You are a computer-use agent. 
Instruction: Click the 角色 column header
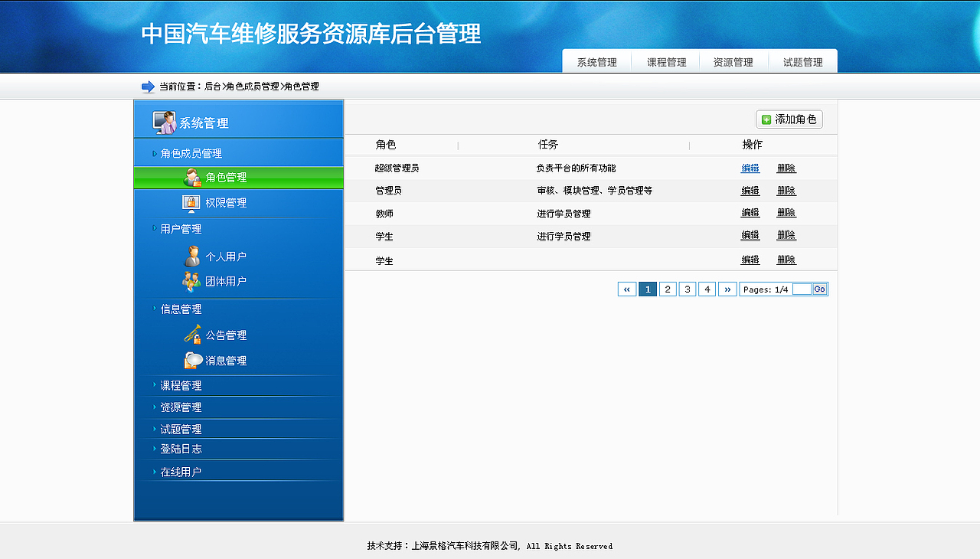[x=386, y=145]
